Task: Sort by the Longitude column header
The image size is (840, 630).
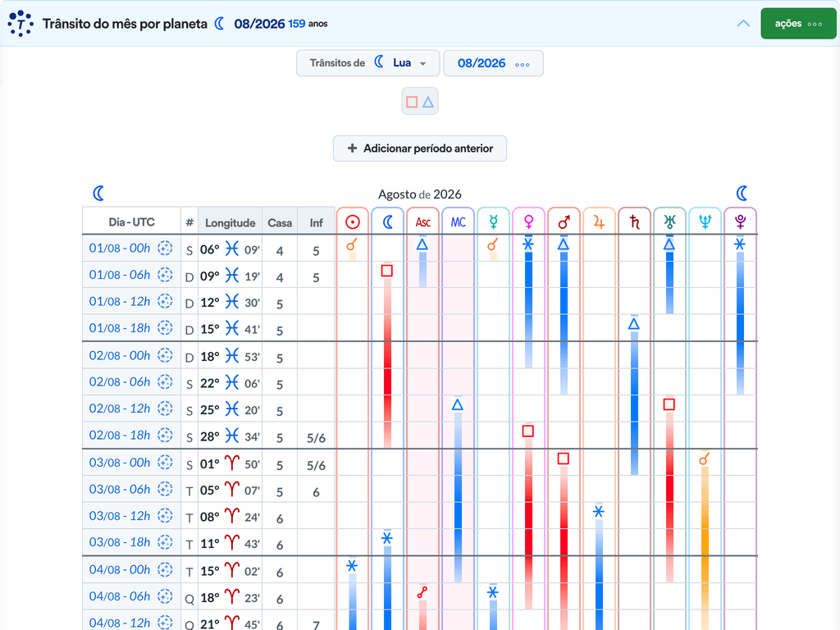Action: 230,222
